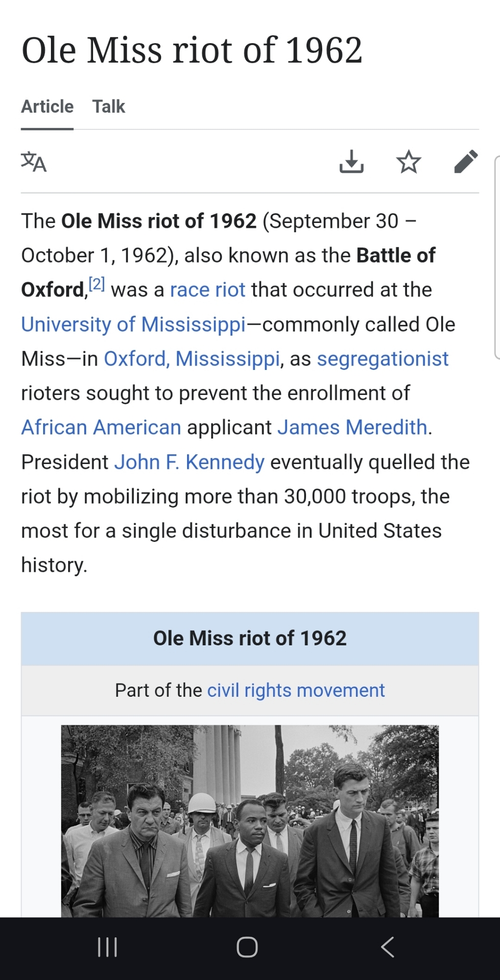Image resolution: width=500 pixels, height=980 pixels.
Task: Open the African American link
Action: pyautogui.click(x=101, y=427)
